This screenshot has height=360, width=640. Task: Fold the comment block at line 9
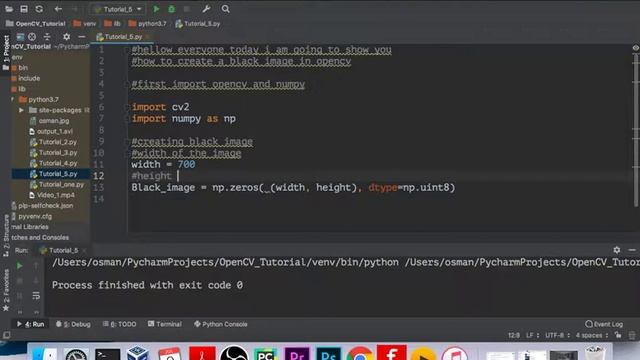tap(127, 142)
